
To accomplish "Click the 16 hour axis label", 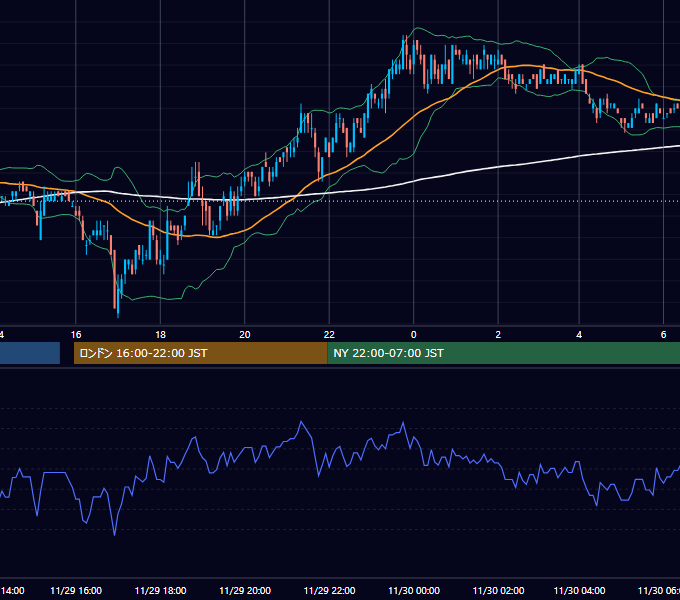I will (76, 335).
